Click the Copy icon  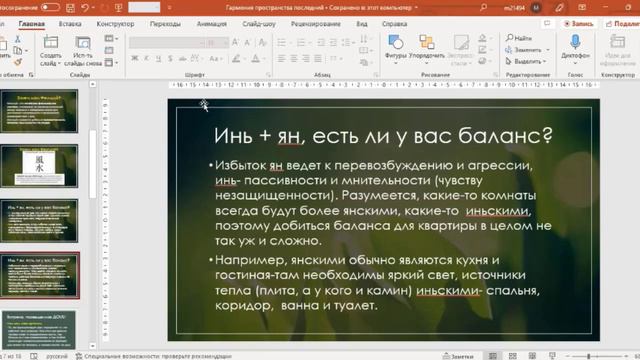click(x=18, y=51)
